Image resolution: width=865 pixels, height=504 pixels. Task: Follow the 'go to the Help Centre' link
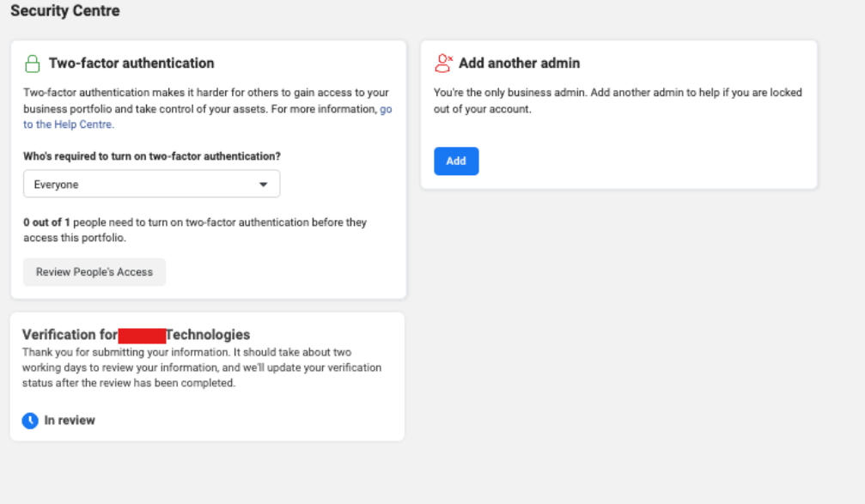(x=69, y=124)
